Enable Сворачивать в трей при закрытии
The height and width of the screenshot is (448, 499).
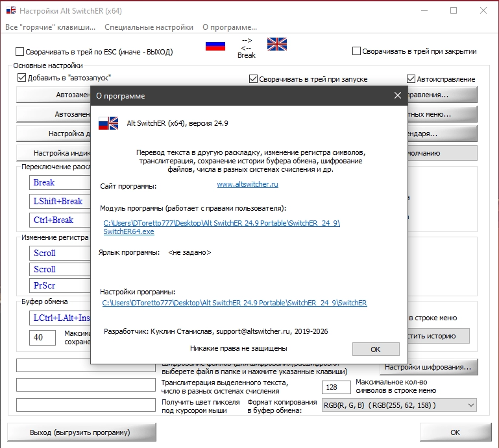[356, 51]
